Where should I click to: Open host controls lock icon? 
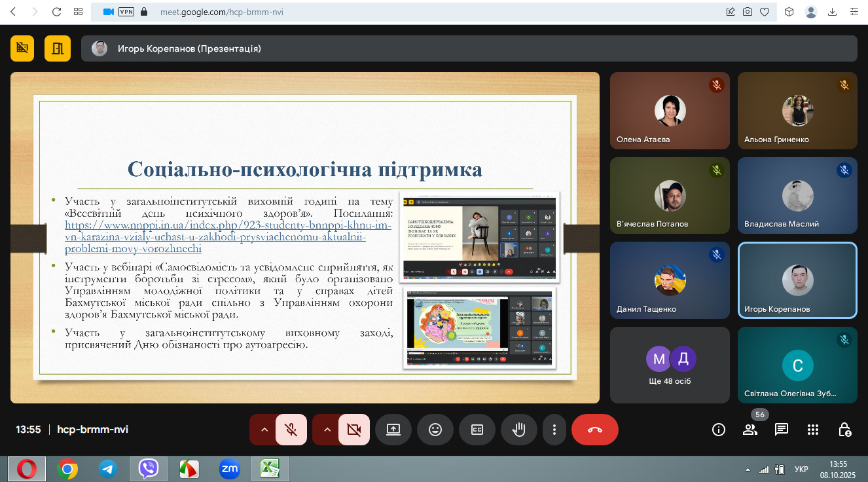[844, 430]
